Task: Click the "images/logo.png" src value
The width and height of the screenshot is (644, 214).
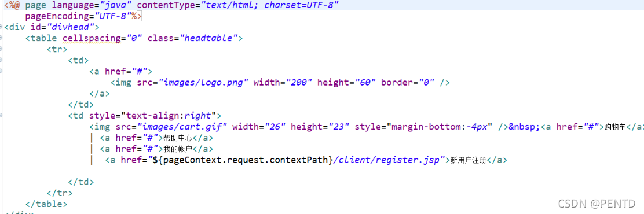Action: click(x=204, y=82)
